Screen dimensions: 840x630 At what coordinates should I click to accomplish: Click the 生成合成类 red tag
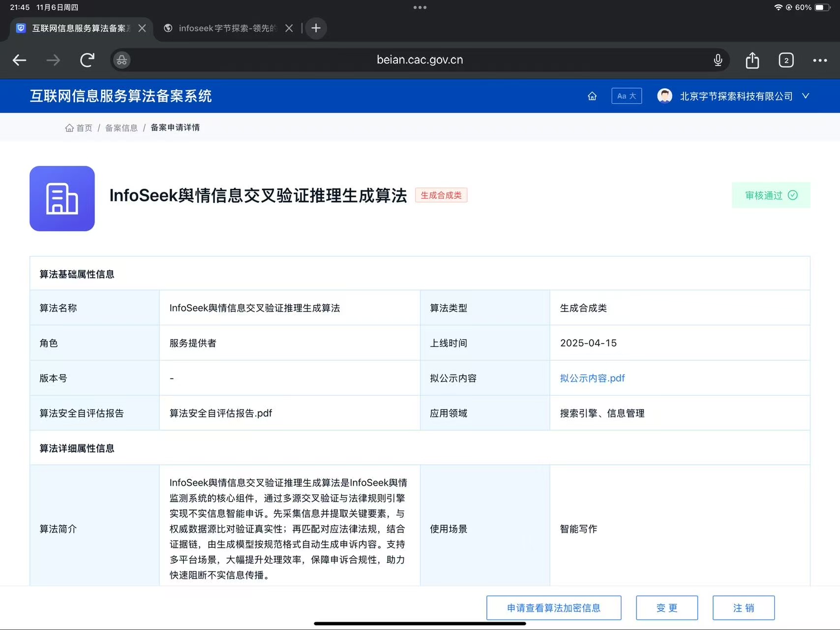[441, 195]
